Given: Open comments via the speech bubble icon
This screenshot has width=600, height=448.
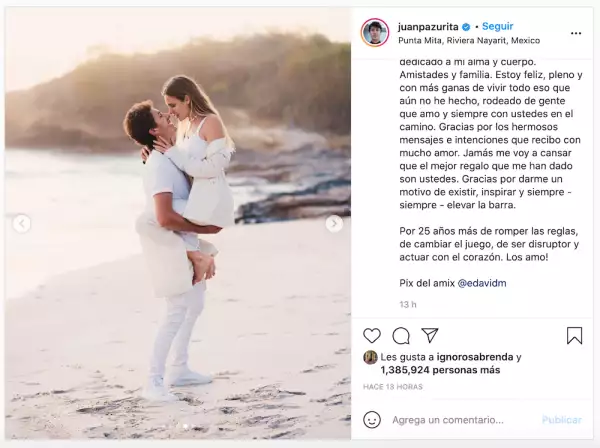Looking at the screenshot, I should click(401, 336).
